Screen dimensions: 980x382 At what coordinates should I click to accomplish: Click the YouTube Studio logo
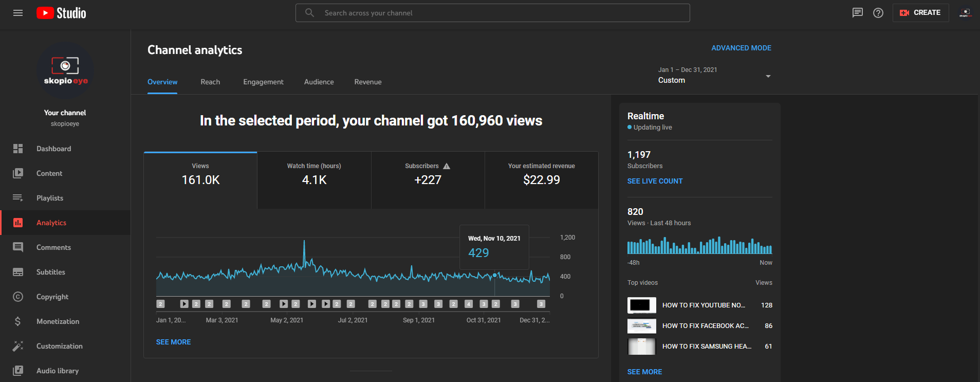pos(61,13)
